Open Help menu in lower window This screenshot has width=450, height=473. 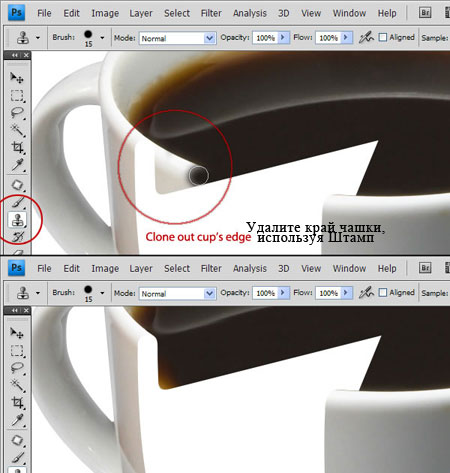click(387, 269)
